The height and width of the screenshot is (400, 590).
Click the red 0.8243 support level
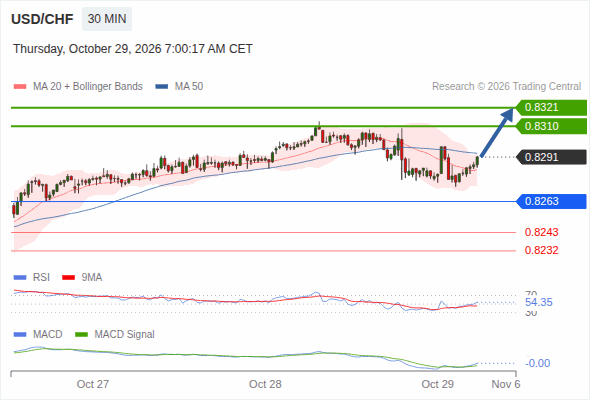click(541, 232)
